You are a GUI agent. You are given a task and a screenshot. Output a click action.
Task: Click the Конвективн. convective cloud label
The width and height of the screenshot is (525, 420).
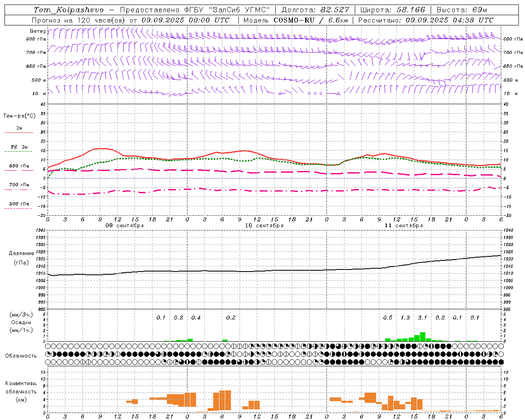21,383
